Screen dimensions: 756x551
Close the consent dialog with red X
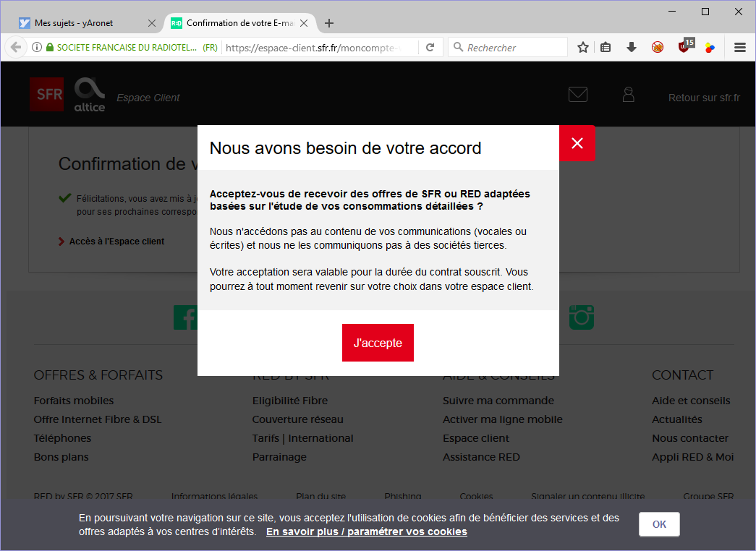[x=577, y=143]
